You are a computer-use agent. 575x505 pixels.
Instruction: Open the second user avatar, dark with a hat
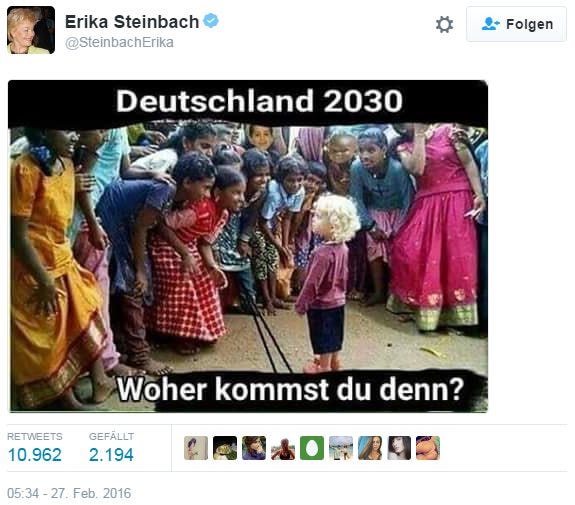[225, 448]
